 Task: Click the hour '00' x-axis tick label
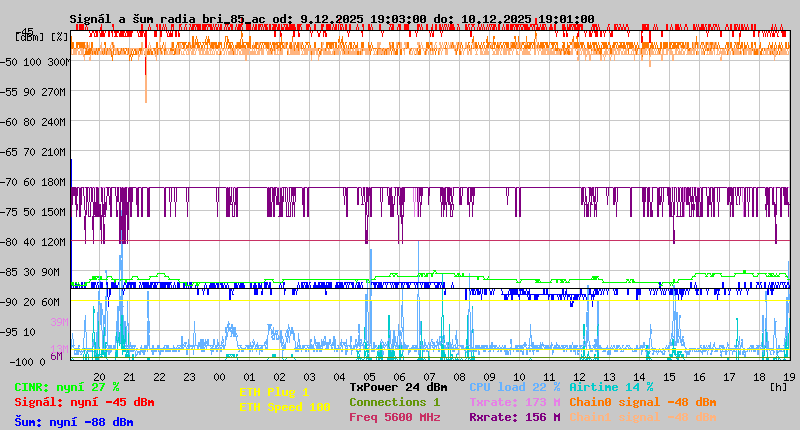(219, 377)
